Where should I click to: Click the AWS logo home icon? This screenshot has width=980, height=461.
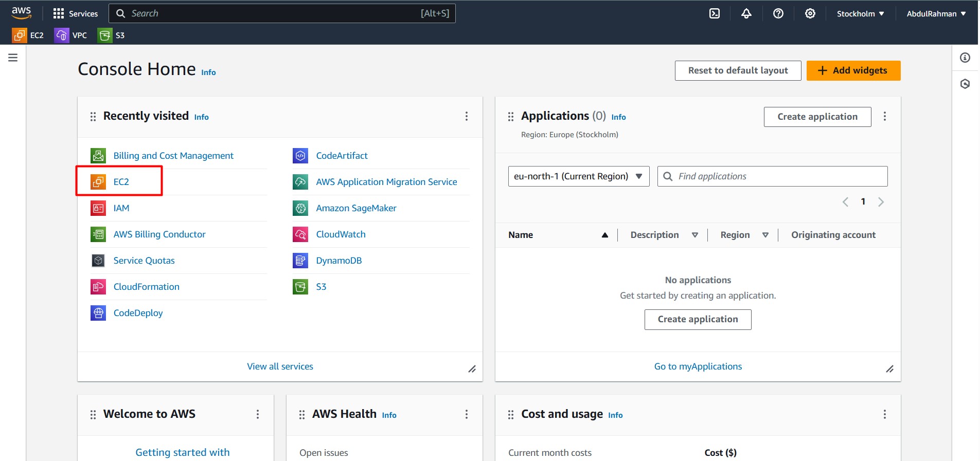[x=22, y=13]
